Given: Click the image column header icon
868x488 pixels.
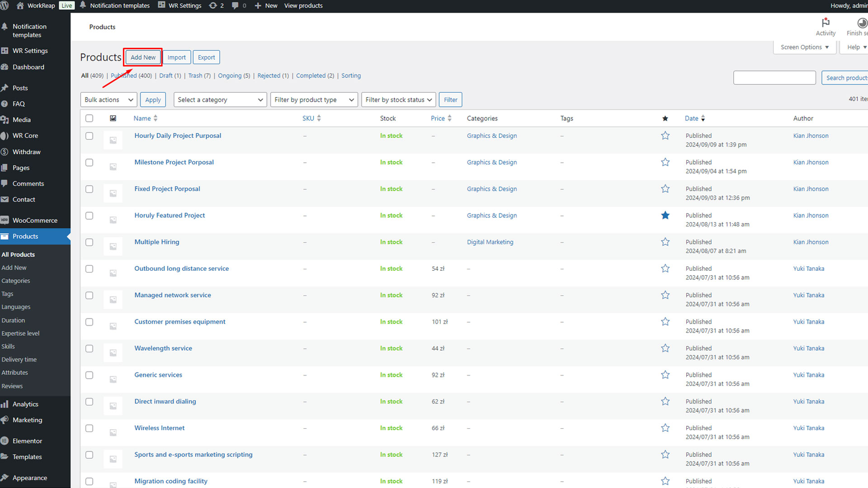Looking at the screenshot, I should point(113,118).
